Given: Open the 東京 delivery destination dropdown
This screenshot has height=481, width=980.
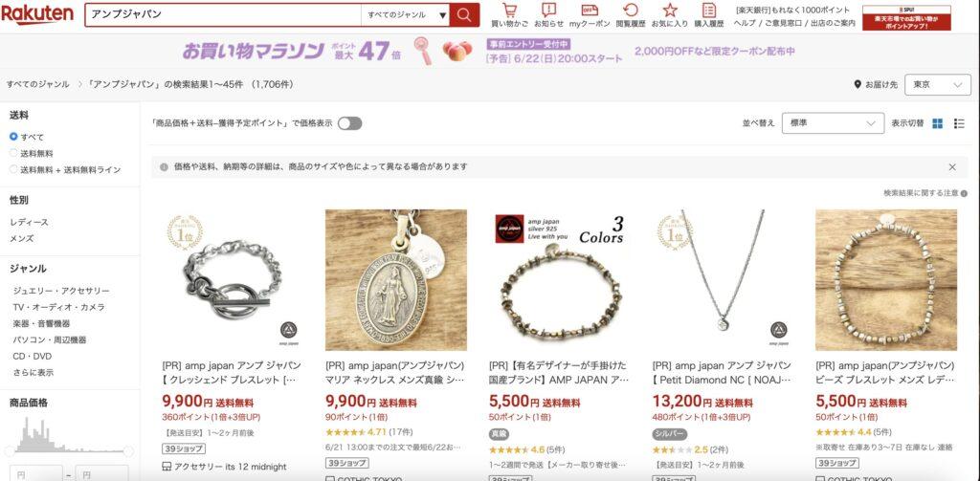Looking at the screenshot, I should pos(938,85).
